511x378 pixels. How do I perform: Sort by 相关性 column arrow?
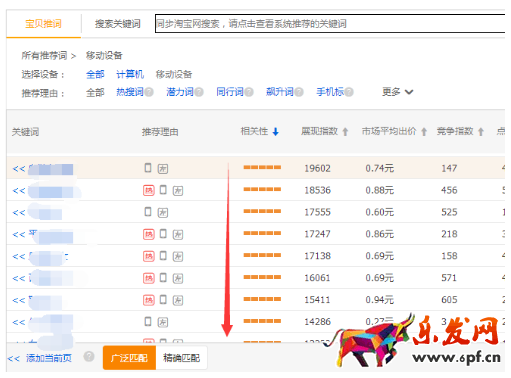(275, 132)
